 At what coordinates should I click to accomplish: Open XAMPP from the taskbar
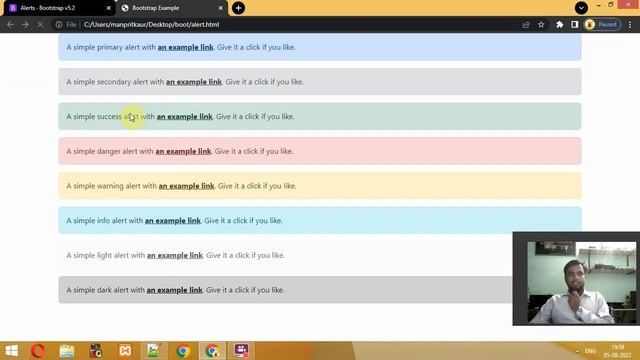[125, 351]
